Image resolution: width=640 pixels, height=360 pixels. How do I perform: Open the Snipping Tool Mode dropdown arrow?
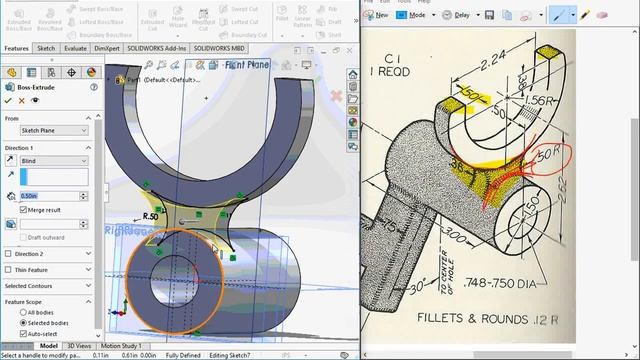pyautogui.click(x=433, y=15)
